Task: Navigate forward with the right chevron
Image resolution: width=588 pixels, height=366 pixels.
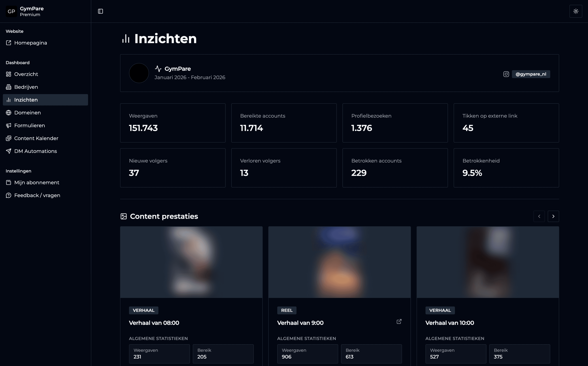Action: [554, 216]
